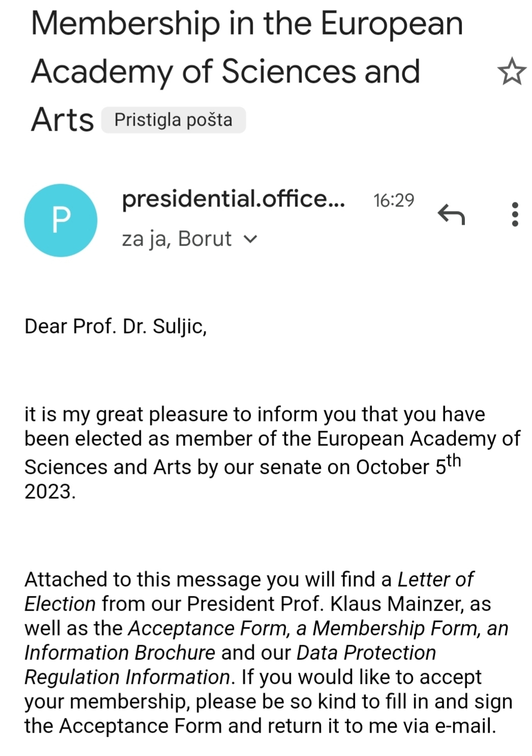The width and height of the screenshot is (532, 756).
Task: Expand recipient details with the chevron
Action: tap(251, 238)
